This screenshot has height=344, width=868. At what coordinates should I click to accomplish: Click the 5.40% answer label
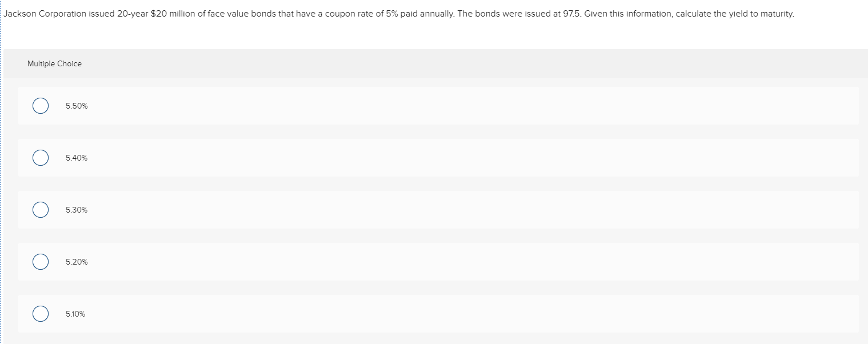pos(76,157)
